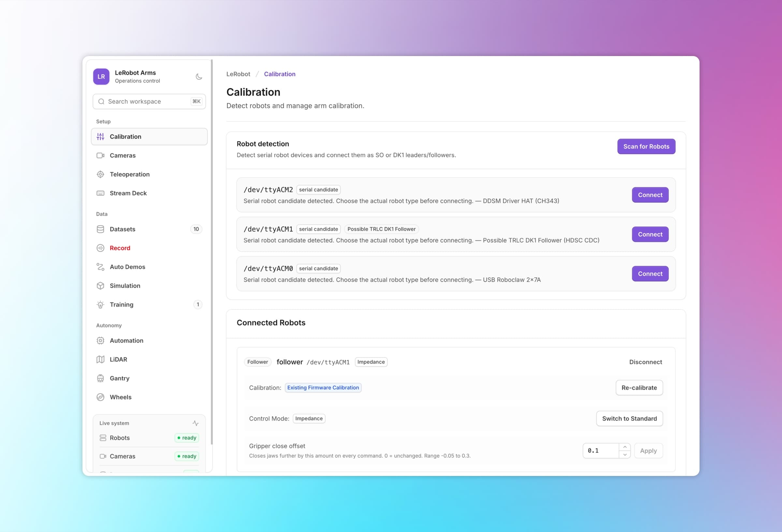
Task: Click the Stream Deck keyboard icon
Action: (x=100, y=193)
